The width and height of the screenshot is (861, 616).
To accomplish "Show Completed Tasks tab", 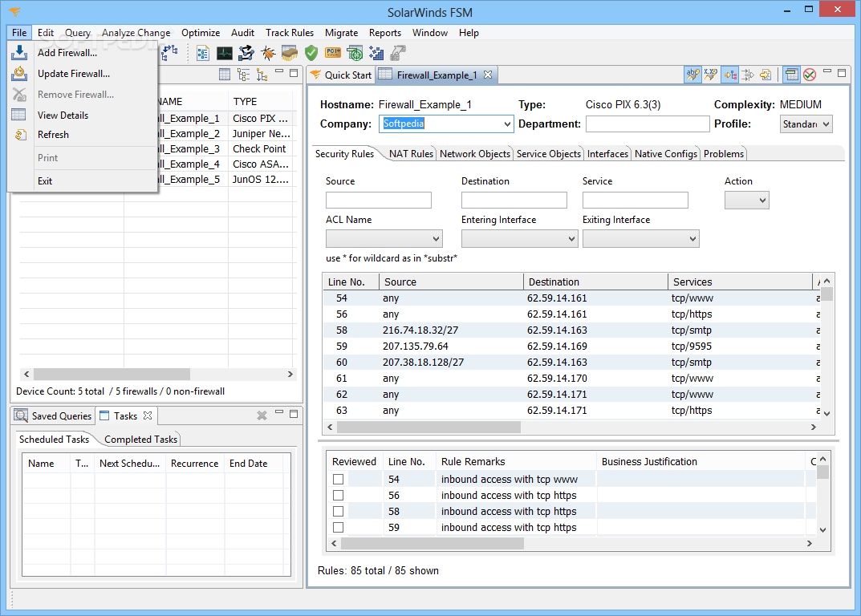I will pyautogui.click(x=140, y=440).
